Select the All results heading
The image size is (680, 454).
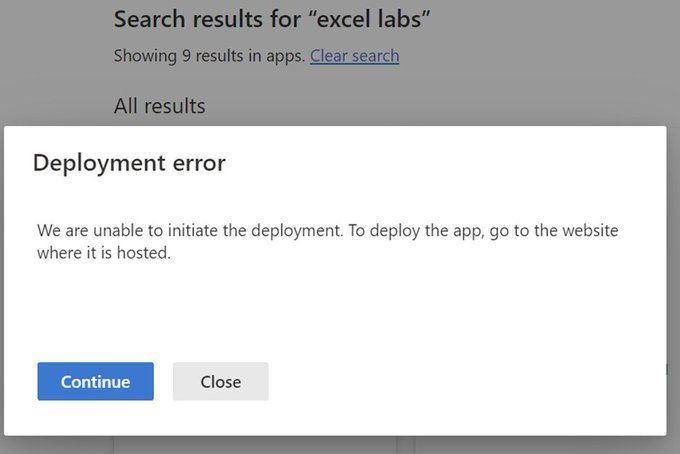[x=159, y=106]
